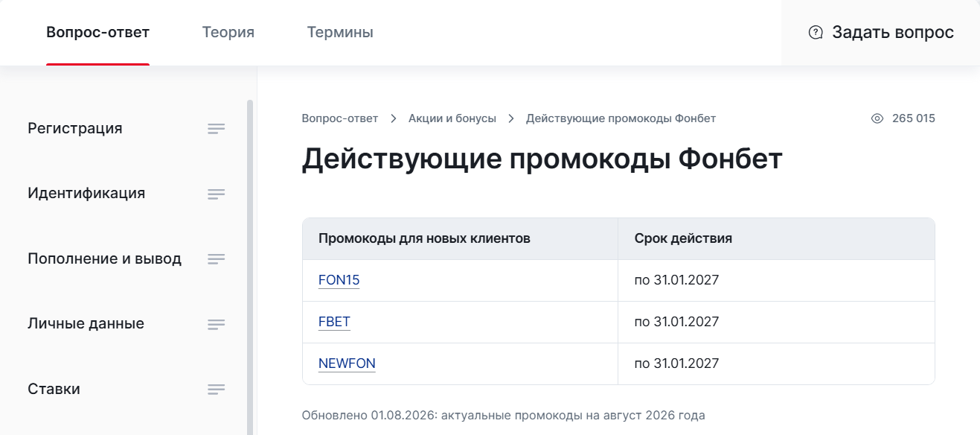Expand the list icon next to Пополнение и вывод

[x=217, y=259]
